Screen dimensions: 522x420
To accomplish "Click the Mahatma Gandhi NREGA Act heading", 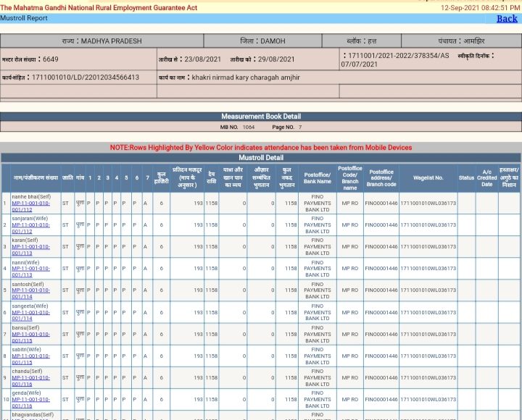I will tap(99, 8).
